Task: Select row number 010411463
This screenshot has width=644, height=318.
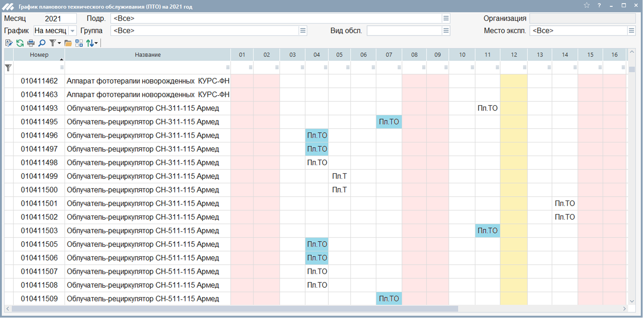Action: click(x=39, y=95)
